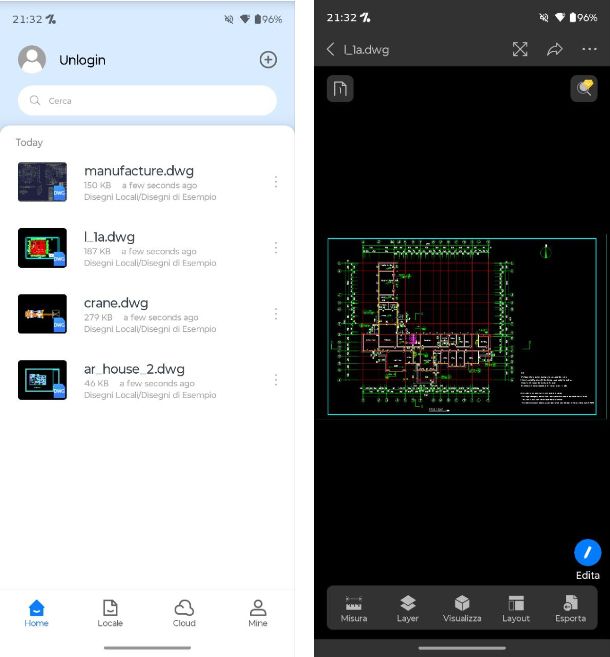Select the l_1a.dwg file name in list
This screenshot has width=610, height=657.
click(109, 237)
